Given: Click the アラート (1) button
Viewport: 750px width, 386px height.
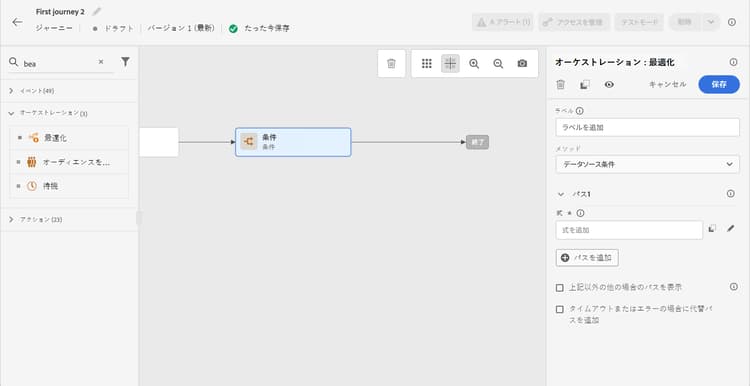Looking at the screenshot, I should (x=503, y=22).
